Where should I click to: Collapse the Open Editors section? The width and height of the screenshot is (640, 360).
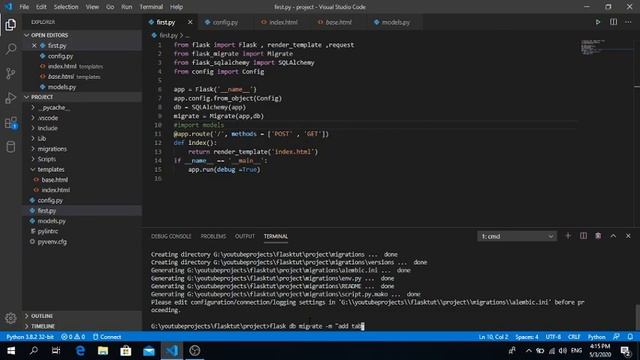82,35
